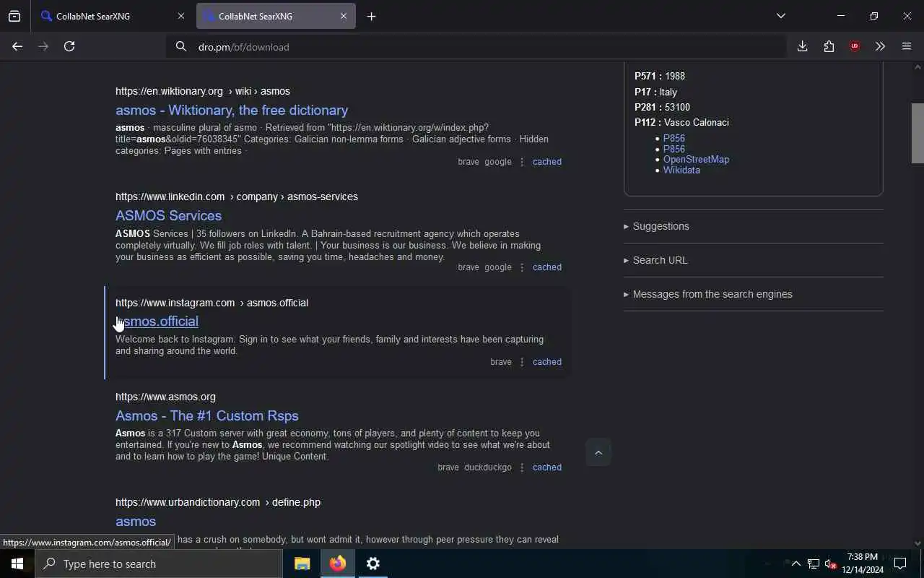Viewport: 924px width, 578px height.
Task: Click the address bar showing dro.pm/bf/download
Action: pos(476,47)
